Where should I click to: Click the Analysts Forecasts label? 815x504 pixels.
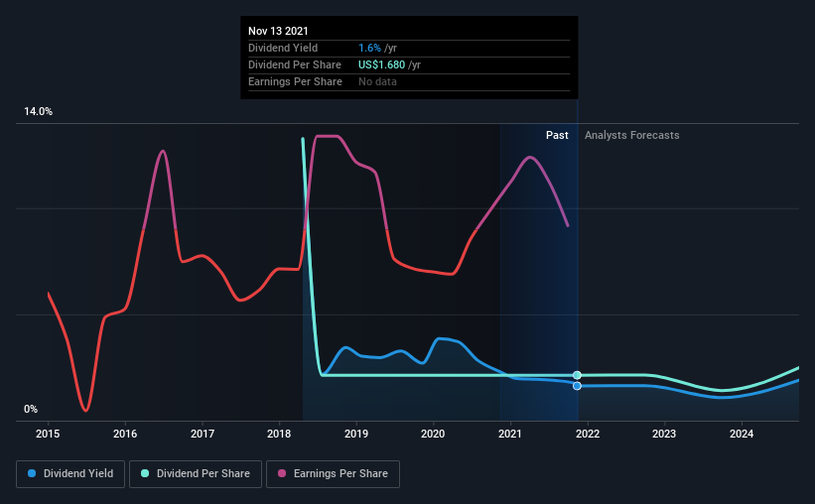[632, 135]
